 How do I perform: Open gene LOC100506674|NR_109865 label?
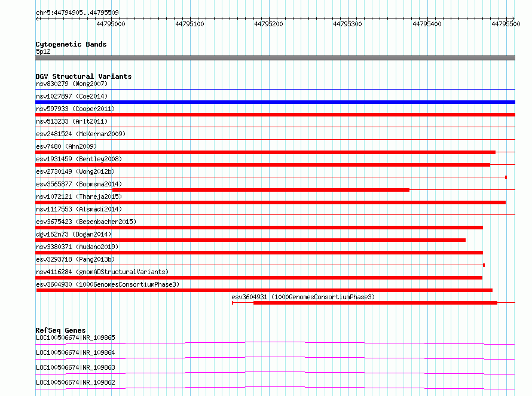tap(75, 337)
